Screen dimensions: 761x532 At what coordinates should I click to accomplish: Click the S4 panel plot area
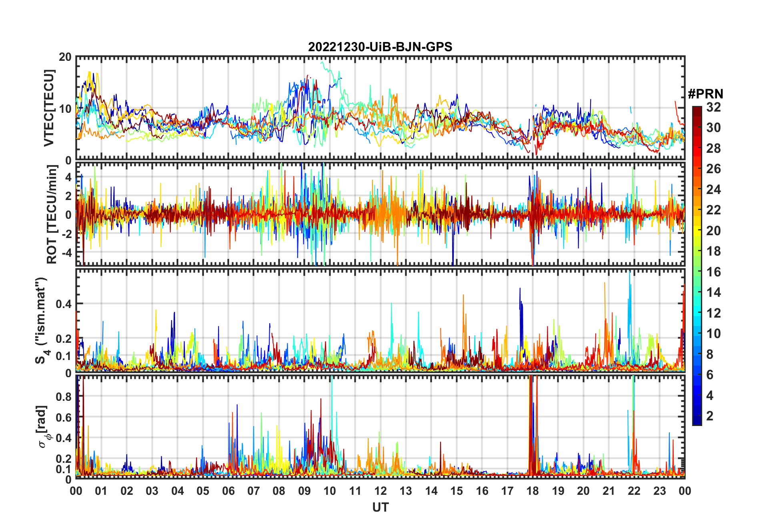(380, 320)
